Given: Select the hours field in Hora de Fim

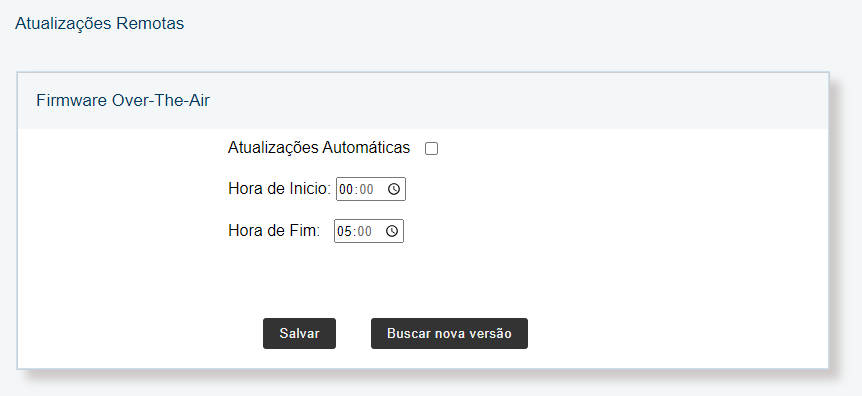Looking at the screenshot, I should (x=344, y=231).
